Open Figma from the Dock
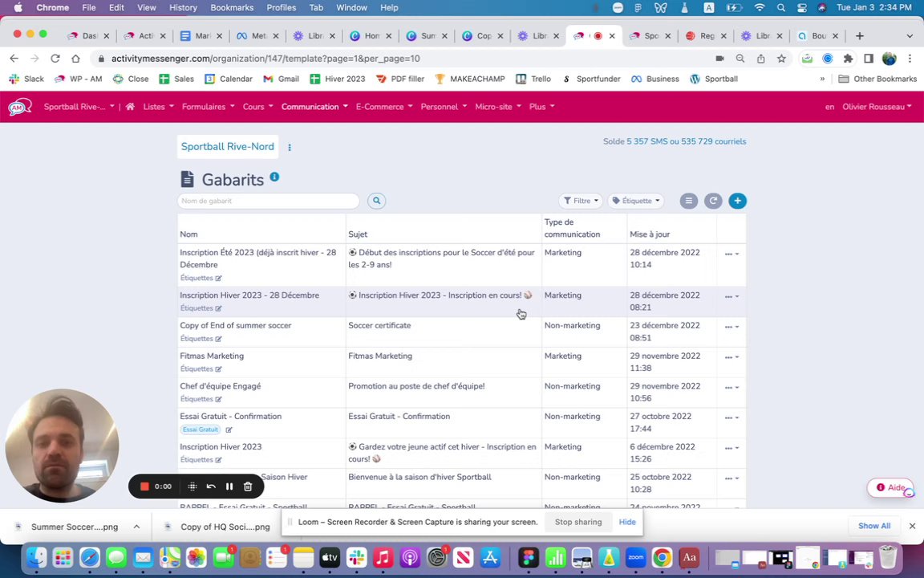924x578 pixels. coord(529,557)
